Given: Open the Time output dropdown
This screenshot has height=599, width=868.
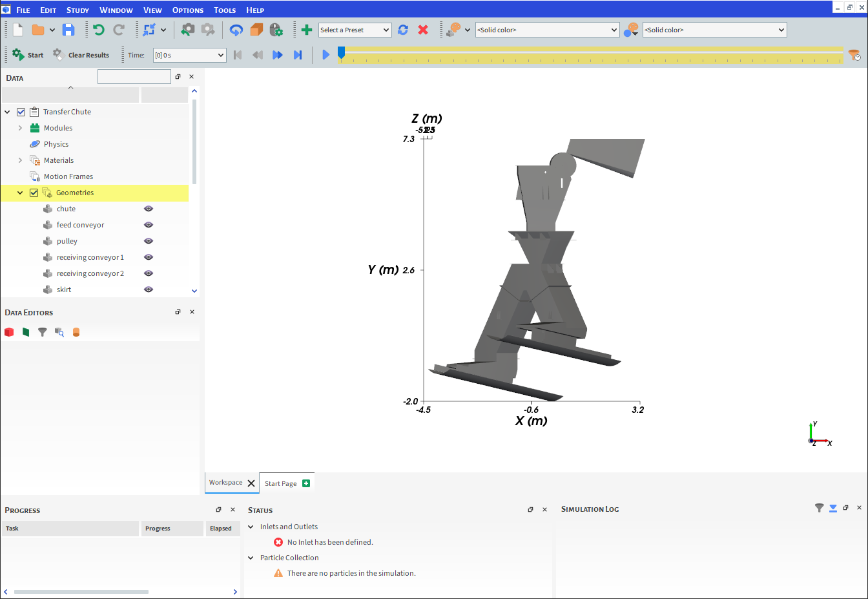Looking at the screenshot, I should point(189,55).
